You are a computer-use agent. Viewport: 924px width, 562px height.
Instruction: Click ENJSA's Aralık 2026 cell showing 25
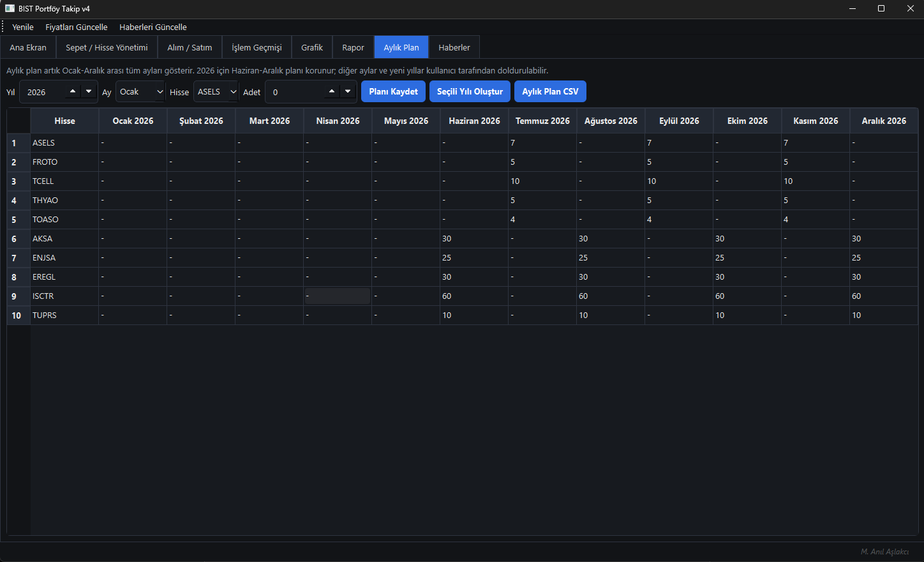point(884,258)
